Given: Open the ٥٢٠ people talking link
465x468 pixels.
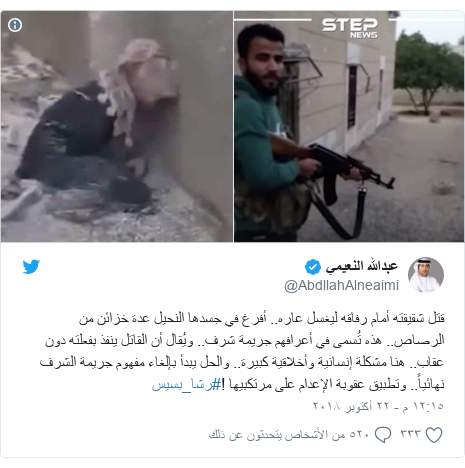Looking at the screenshot, I should point(289,435).
